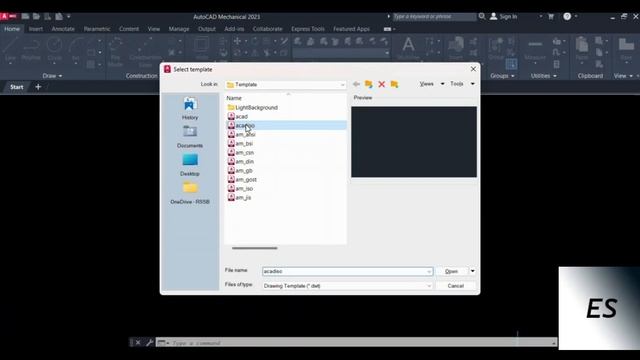
Task: Select the Polyline tool in AutoCAD ribbon
Action: (31, 49)
